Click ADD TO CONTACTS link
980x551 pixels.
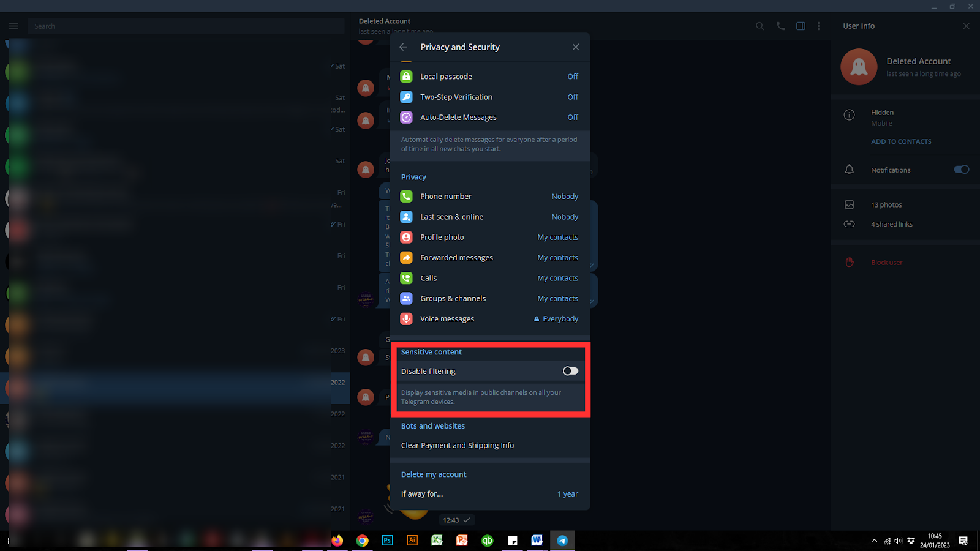[901, 141]
